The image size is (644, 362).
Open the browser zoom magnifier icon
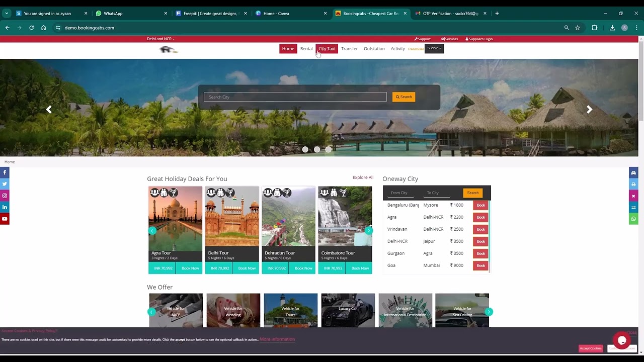pyautogui.click(x=567, y=28)
